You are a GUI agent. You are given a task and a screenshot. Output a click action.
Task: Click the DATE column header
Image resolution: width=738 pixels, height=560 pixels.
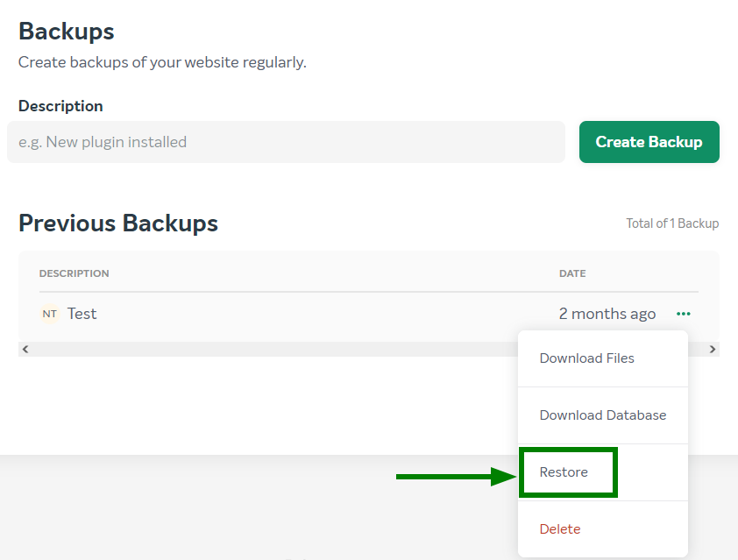click(x=572, y=273)
